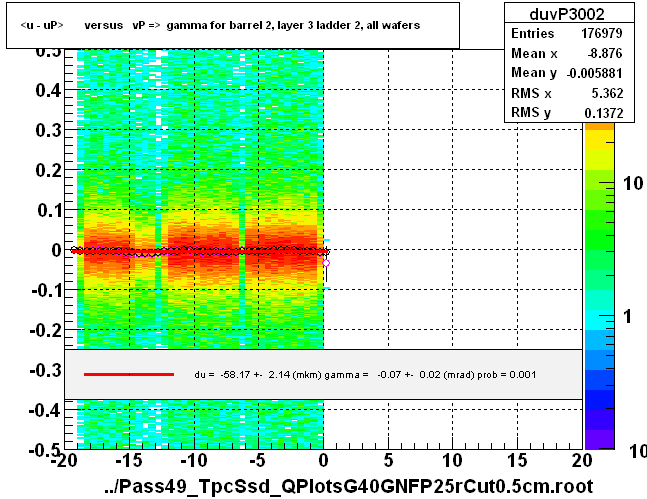Click the magenta diamond marker near x=0
647x499 pixels.
326,263
